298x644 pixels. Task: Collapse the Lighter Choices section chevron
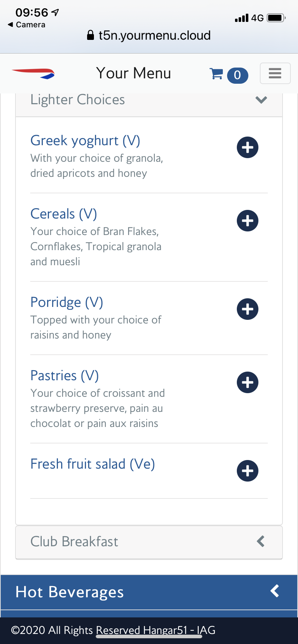tap(261, 100)
